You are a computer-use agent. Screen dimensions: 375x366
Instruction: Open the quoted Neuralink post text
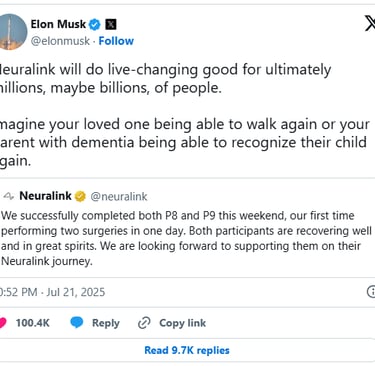pyautogui.click(x=186, y=238)
